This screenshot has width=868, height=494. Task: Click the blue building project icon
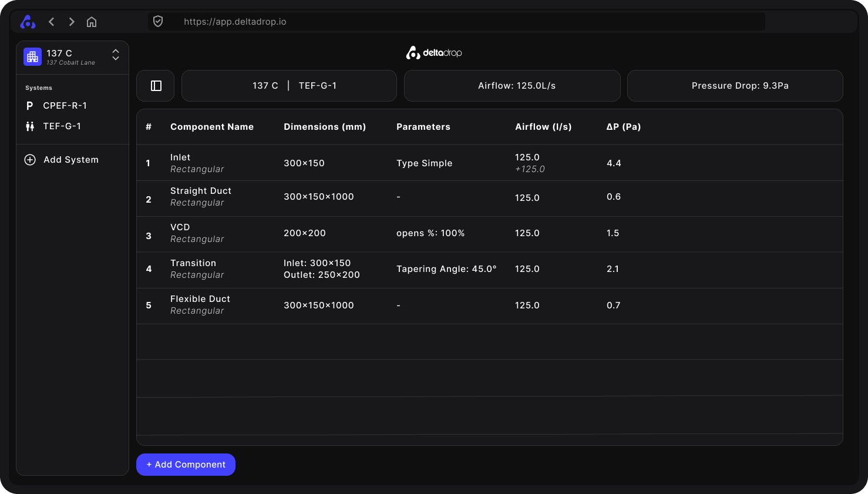click(32, 57)
